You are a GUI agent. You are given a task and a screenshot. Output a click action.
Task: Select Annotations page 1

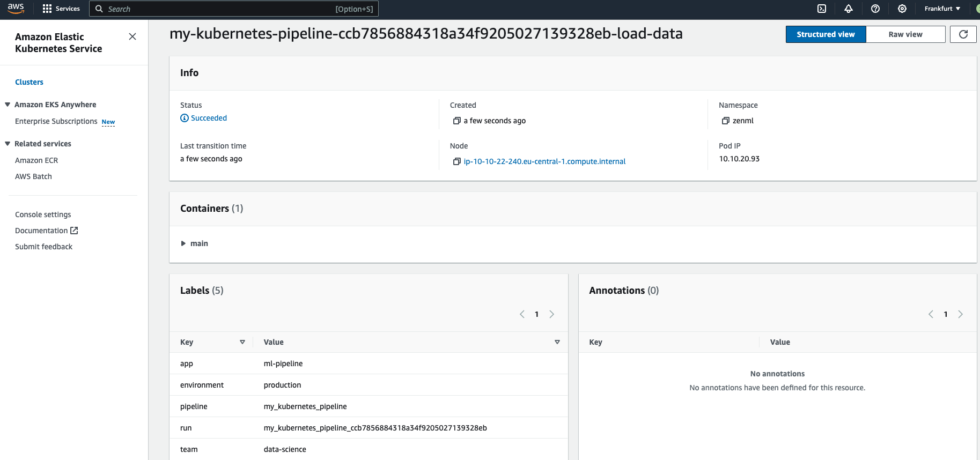point(946,314)
